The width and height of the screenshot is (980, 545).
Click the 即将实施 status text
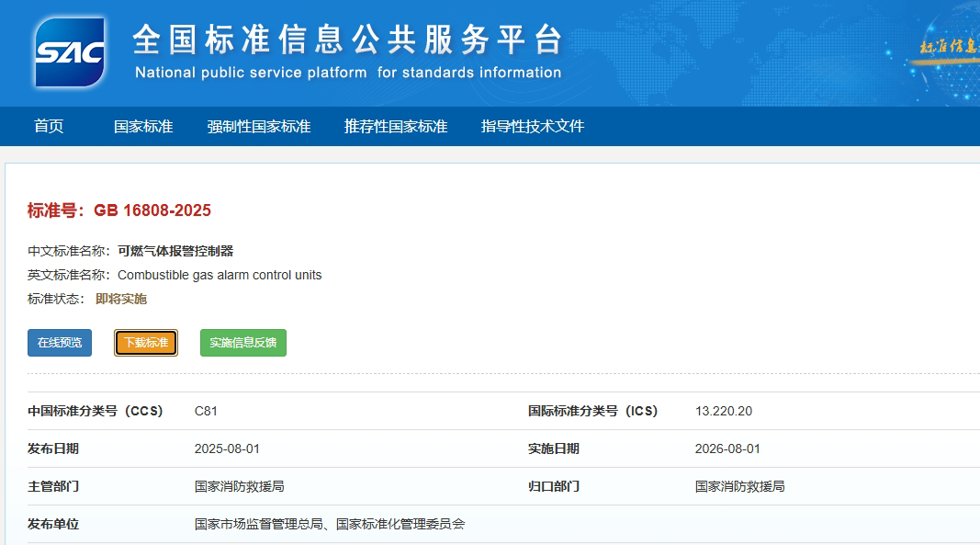coord(121,299)
